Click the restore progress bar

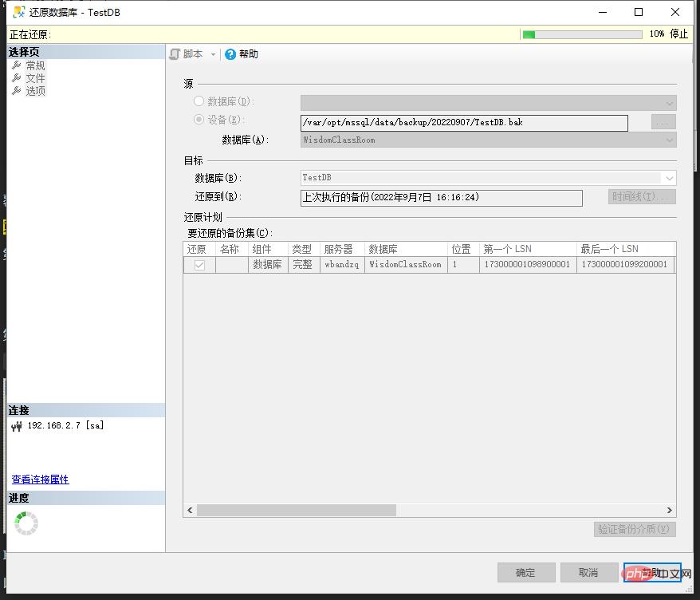pyautogui.click(x=581, y=34)
